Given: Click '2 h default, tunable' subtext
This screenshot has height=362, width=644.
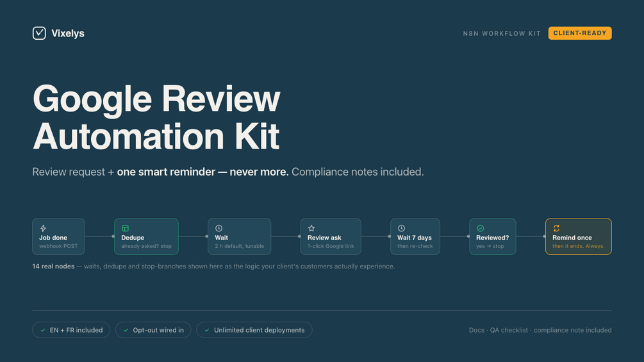Looking at the screenshot, I should [240, 246].
